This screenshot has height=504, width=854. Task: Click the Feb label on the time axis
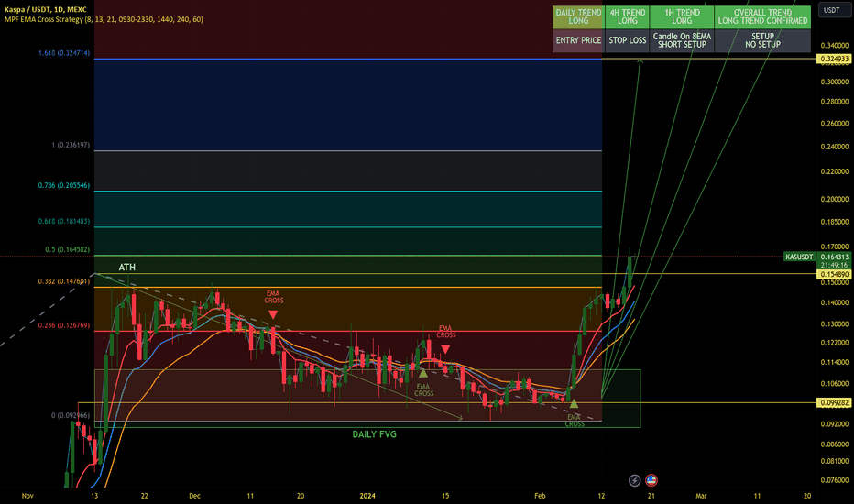[540, 495]
